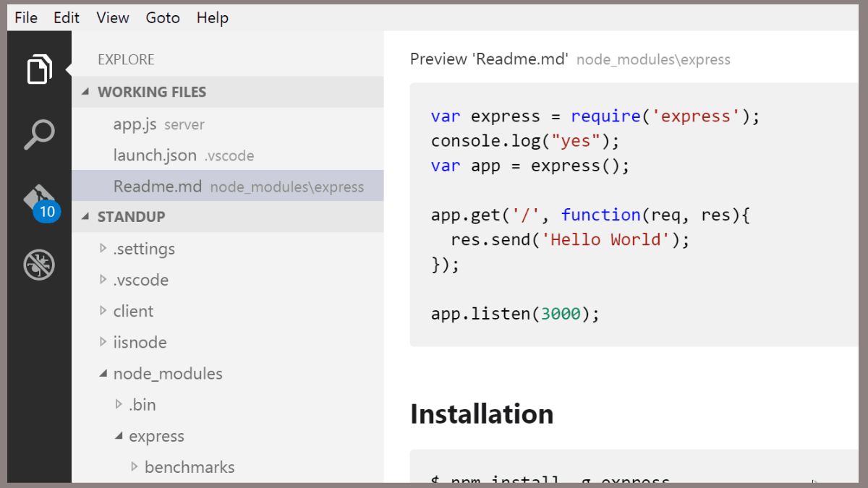This screenshot has height=488, width=868.
Task: Open the Git source control view
Action: tap(40, 200)
